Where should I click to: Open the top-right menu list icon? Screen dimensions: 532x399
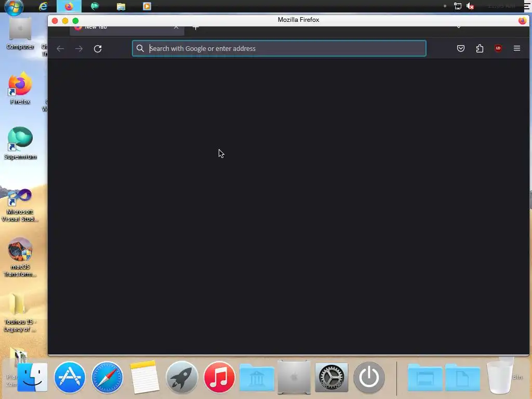point(527,6)
